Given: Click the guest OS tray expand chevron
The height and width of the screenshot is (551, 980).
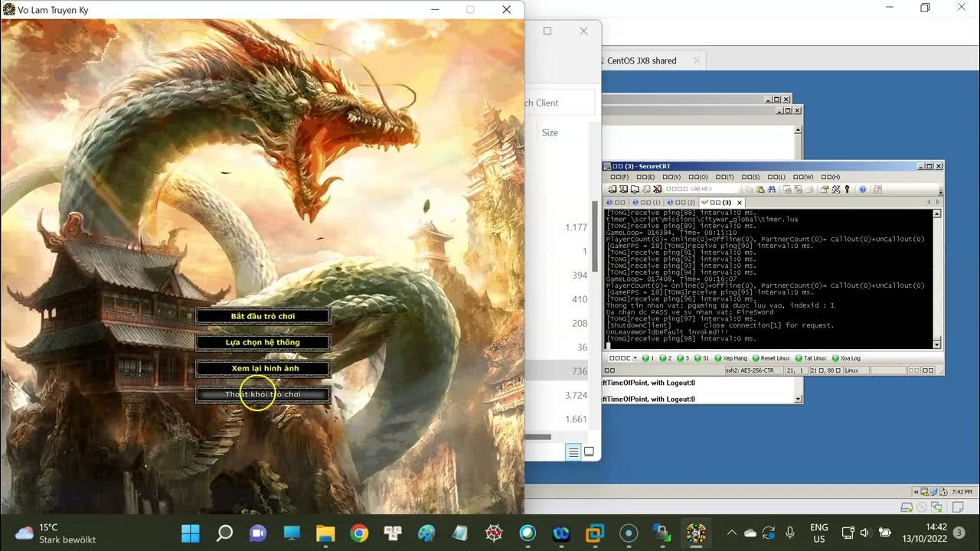Looking at the screenshot, I should click(916, 491).
